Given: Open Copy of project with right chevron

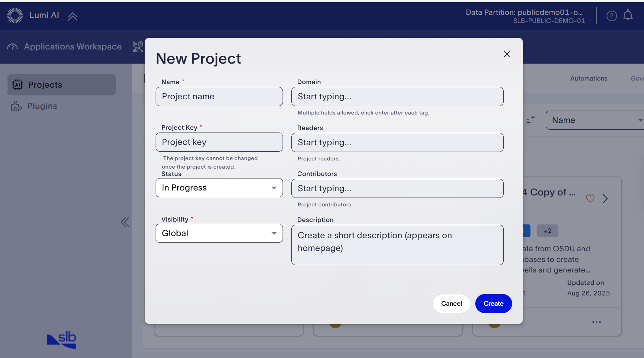Looking at the screenshot, I should pyautogui.click(x=605, y=199).
